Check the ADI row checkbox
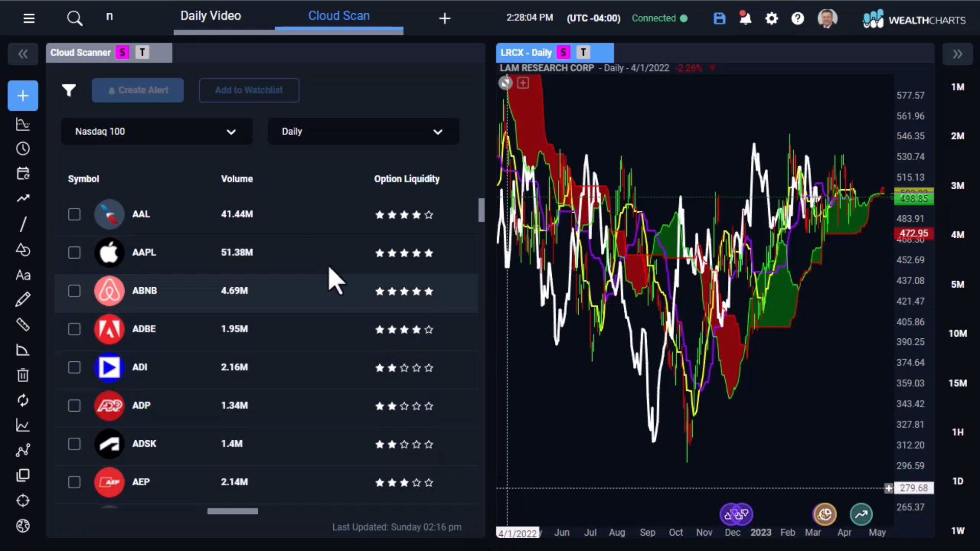The image size is (980, 551). (x=74, y=367)
